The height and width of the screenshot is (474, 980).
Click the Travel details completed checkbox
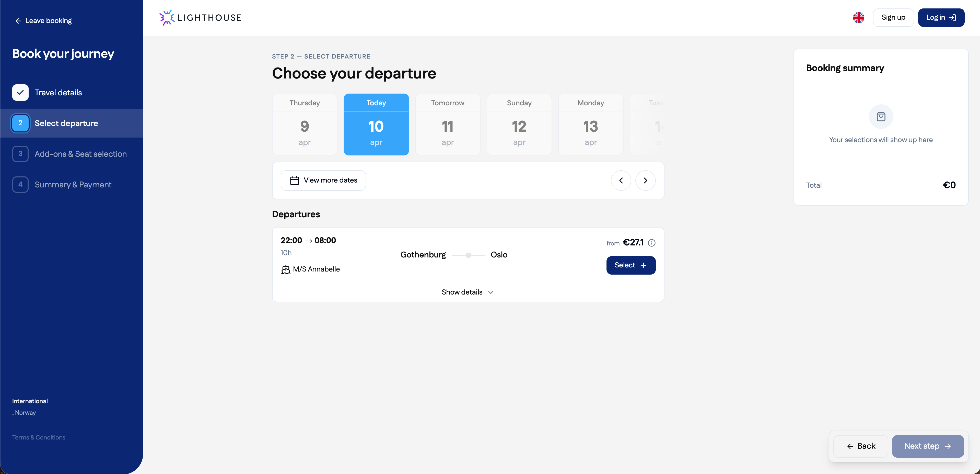pos(20,93)
